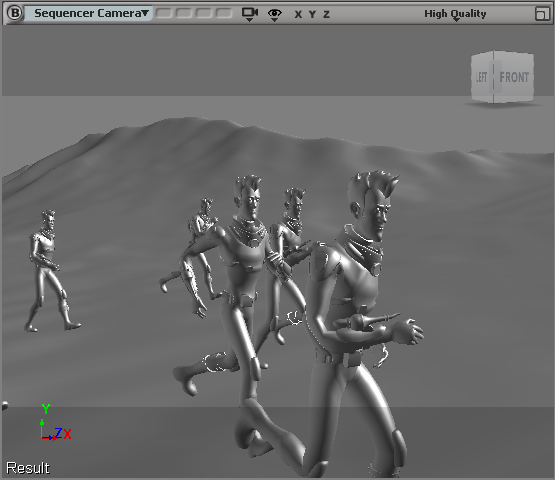The image size is (555, 480).
Task: Select the second memo camera slot
Action: (184, 13)
